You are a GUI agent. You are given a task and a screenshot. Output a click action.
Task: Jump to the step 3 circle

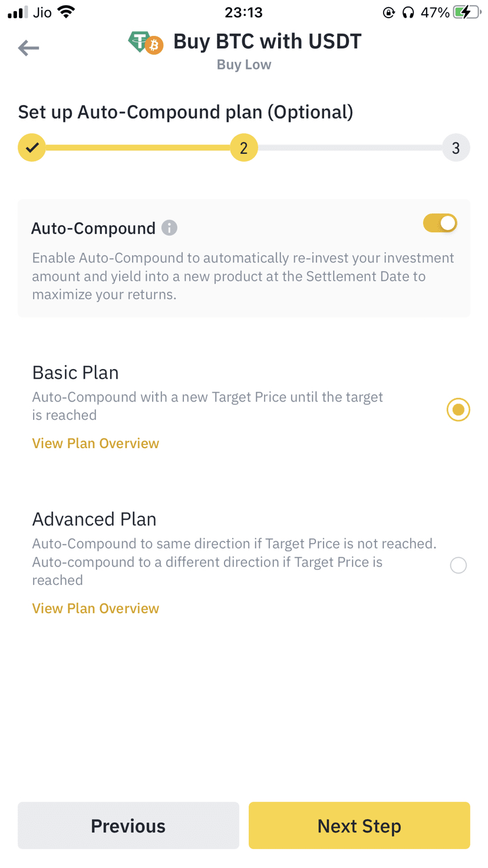point(456,147)
